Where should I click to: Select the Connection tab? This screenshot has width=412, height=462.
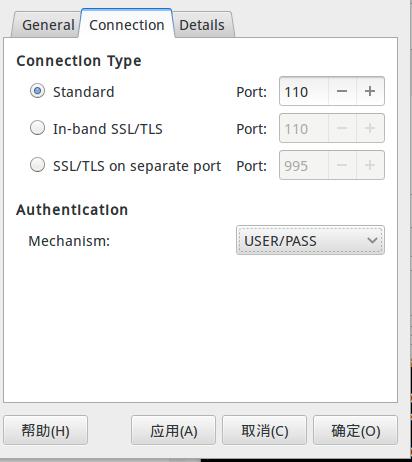point(127,24)
